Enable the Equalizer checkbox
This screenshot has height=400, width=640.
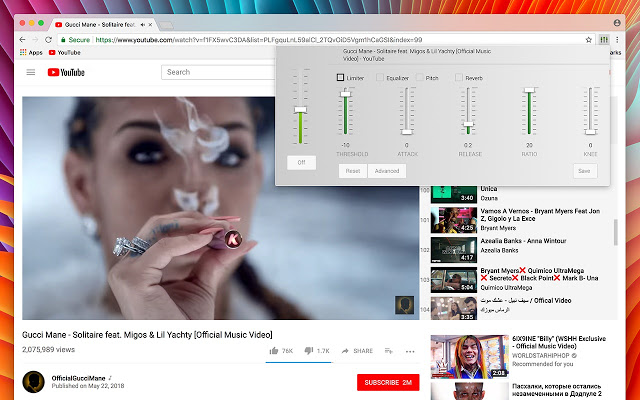point(380,77)
